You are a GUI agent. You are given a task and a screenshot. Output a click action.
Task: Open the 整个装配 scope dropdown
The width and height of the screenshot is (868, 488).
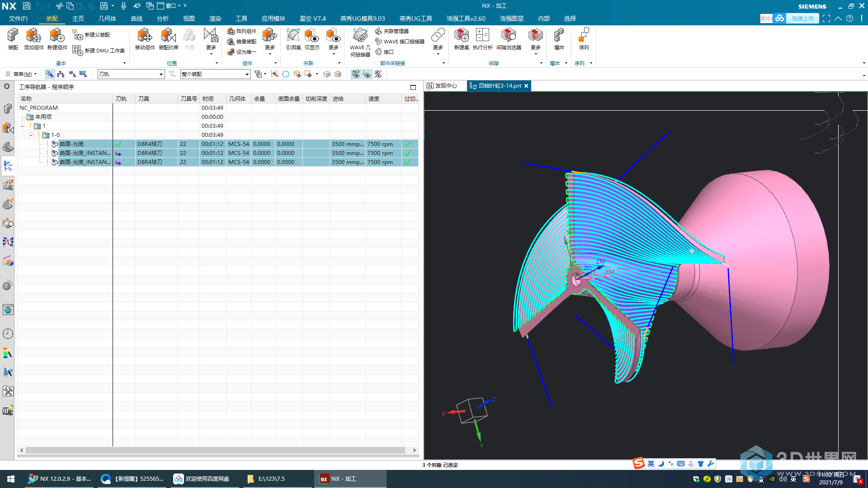coord(215,74)
